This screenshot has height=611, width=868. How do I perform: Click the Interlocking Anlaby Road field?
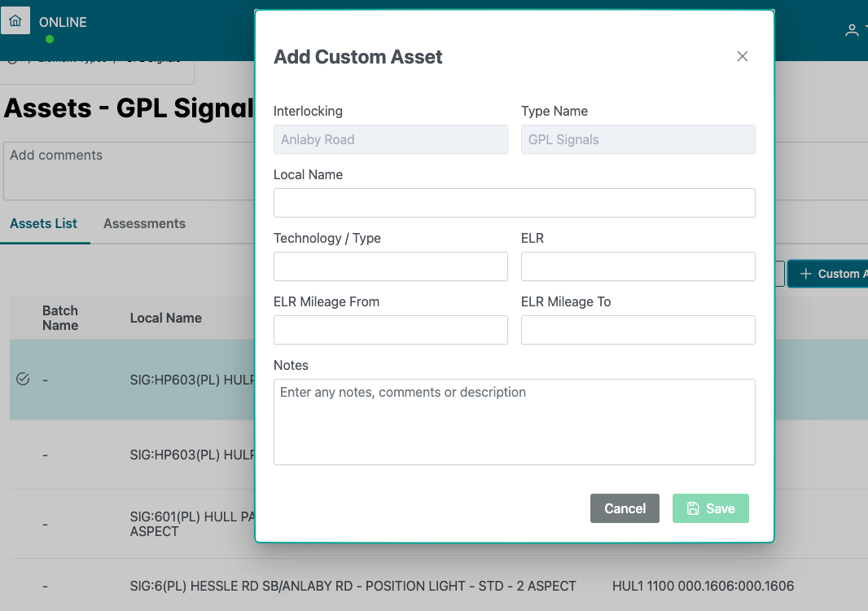coord(390,139)
